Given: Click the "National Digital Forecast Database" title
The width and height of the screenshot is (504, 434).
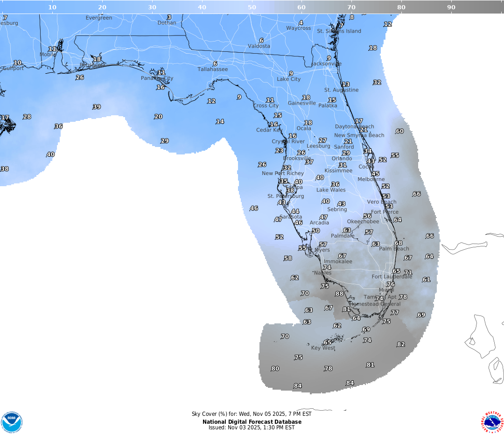Looking at the screenshot, I should tap(252, 421).
